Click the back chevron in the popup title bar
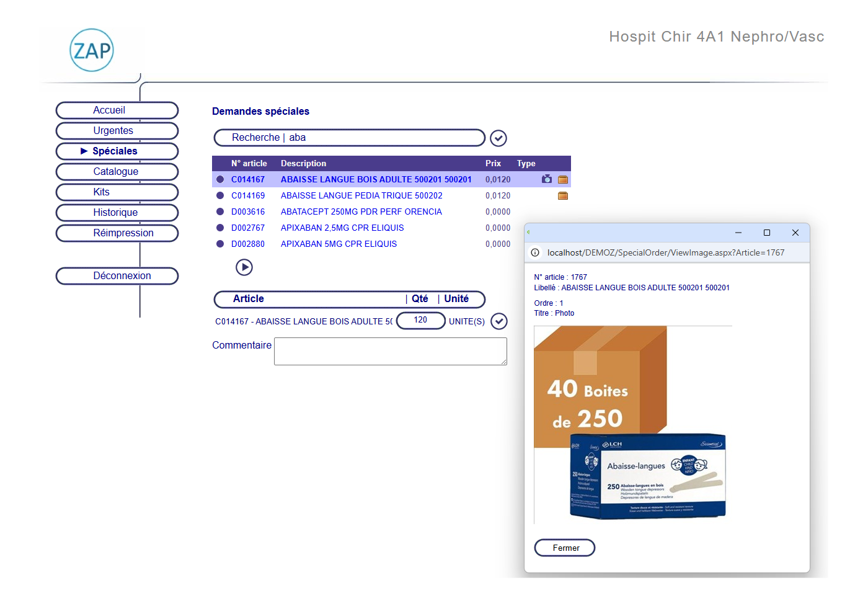868x606 pixels. [528, 232]
